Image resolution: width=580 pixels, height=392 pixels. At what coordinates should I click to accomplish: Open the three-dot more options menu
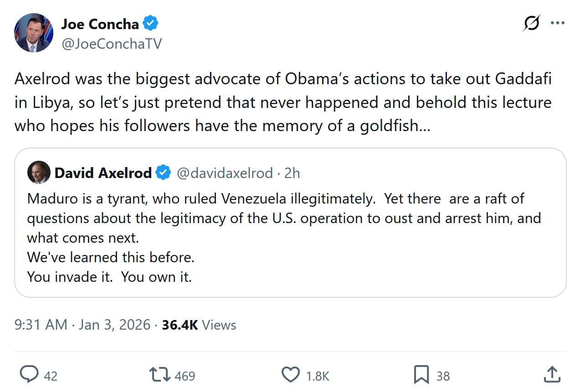[x=558, y=23]
